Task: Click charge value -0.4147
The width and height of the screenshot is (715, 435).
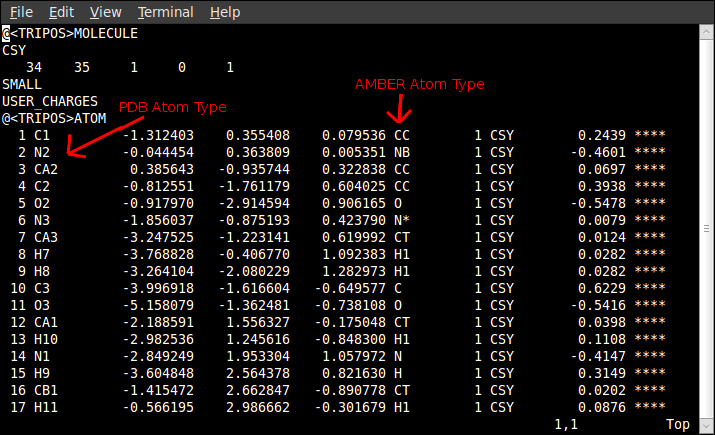Action: coord(598,357)
